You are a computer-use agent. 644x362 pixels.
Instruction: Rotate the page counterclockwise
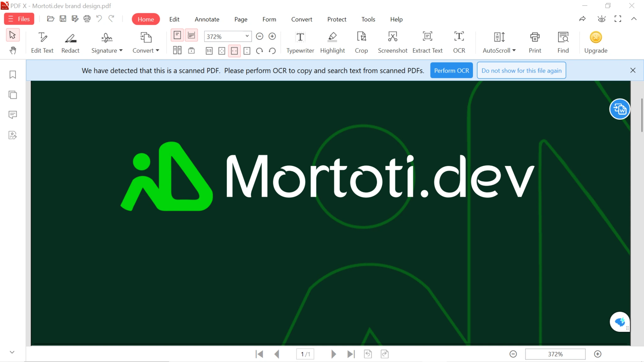pos(272,51)
